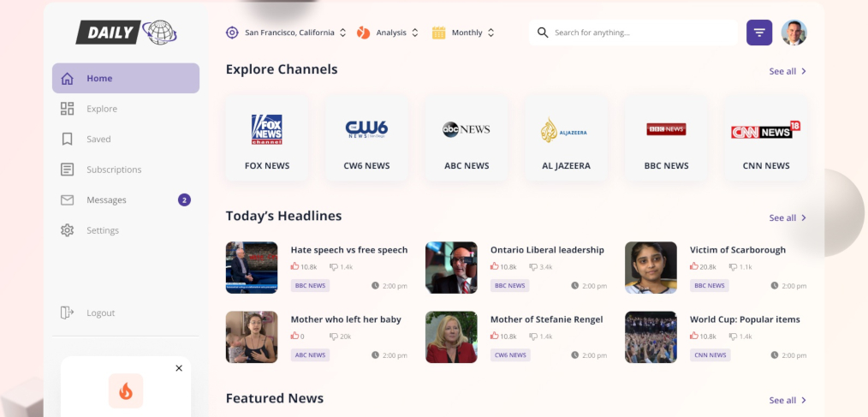The image size is (868, 417).
Task: Click the Logout door icon
Action: [67, 313]
